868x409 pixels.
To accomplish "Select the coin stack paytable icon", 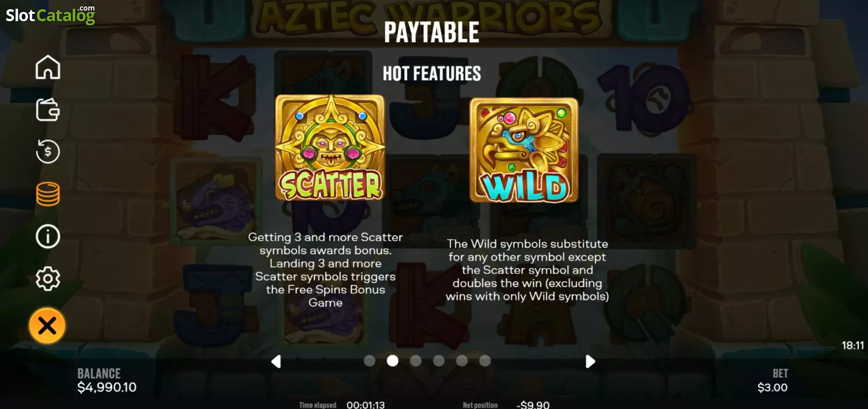I will coord(48,194).
